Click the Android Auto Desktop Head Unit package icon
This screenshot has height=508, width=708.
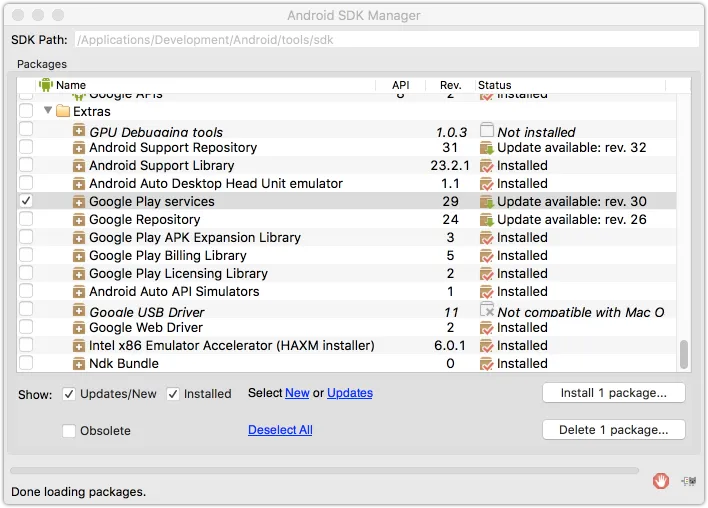[79, 184]
